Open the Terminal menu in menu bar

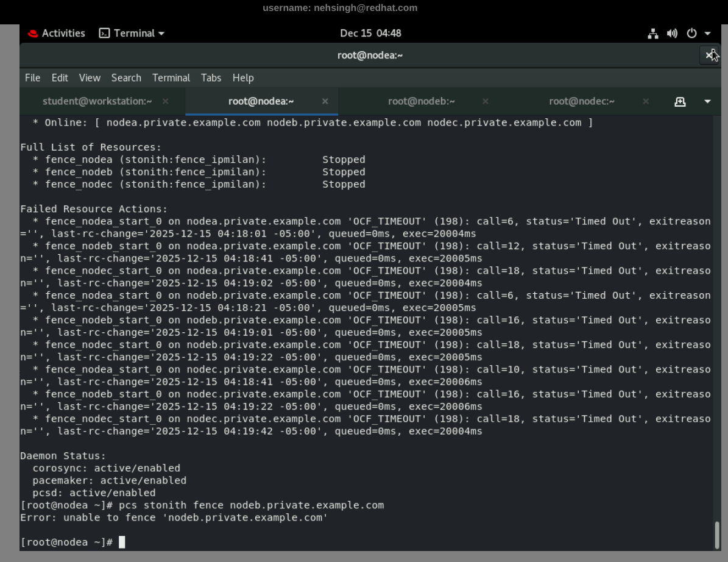(x=171, y=78)
